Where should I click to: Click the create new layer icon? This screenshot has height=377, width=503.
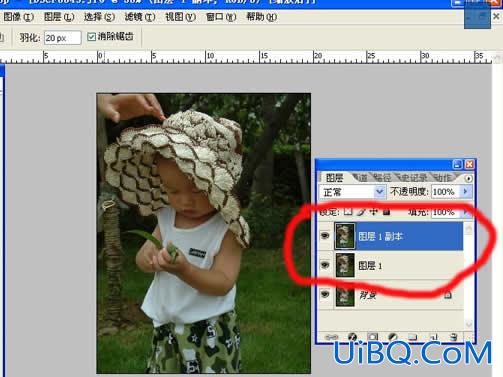coord(434,337)
